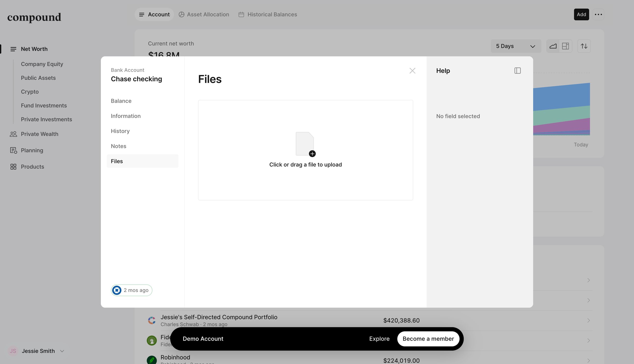The image size is (634, 364).
Task: Select the Files section
Action: pos(142,161)
